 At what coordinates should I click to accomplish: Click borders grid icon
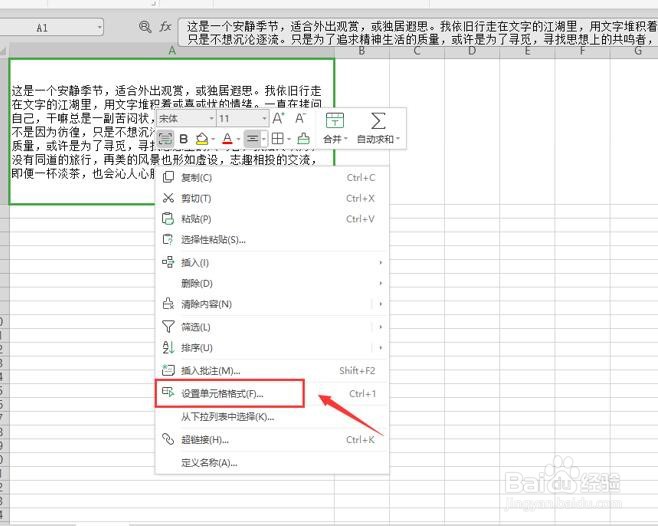tap(278, 139)
